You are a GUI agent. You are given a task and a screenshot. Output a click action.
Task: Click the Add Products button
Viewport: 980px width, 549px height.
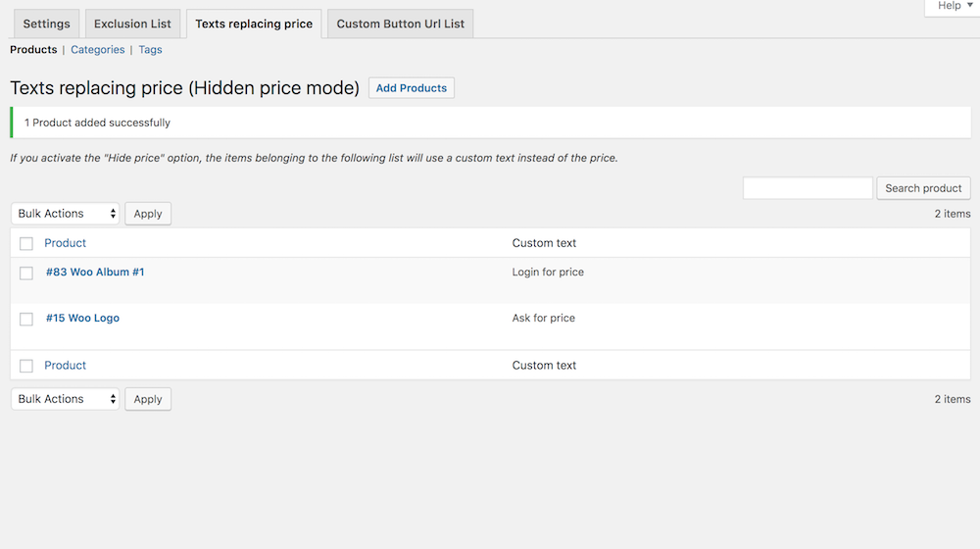tap(412, 88)
